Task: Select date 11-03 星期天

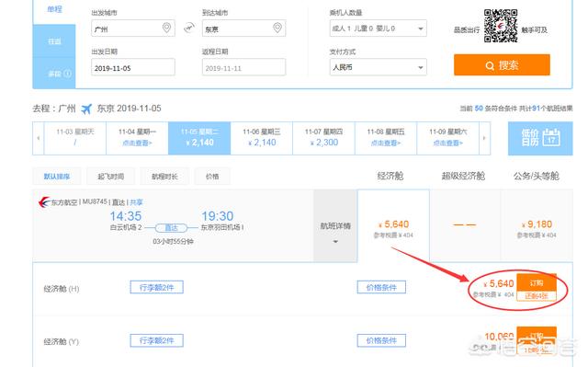Action: point(75,138)
